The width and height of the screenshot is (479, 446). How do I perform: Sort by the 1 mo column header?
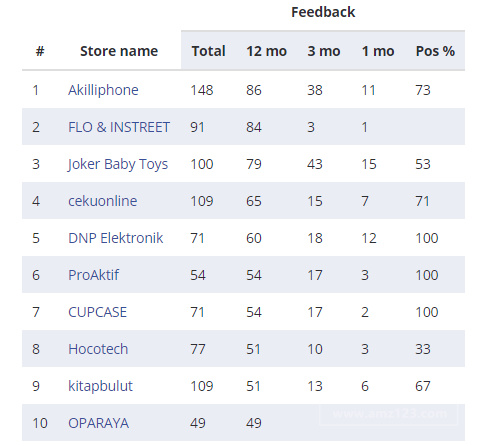coord(378,51)
